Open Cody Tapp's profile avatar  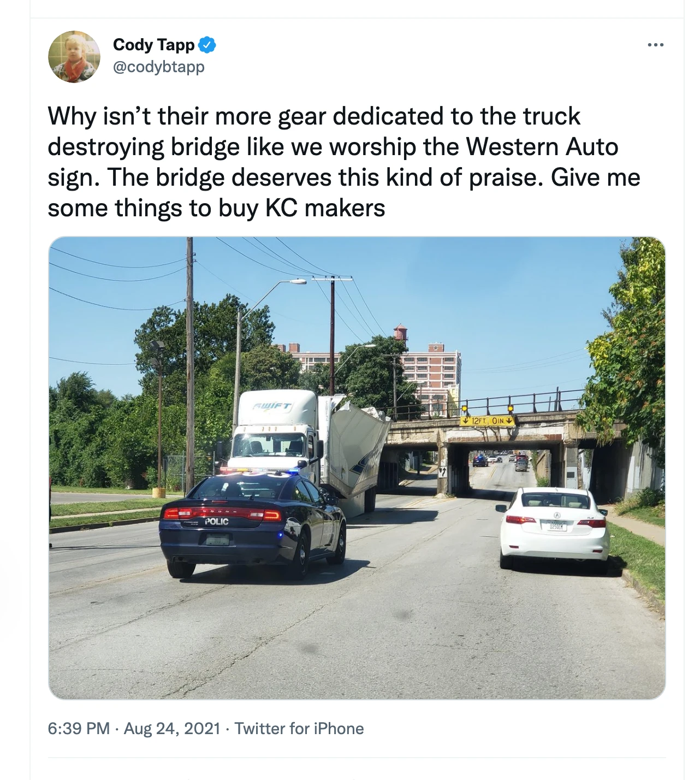(74, 56)
